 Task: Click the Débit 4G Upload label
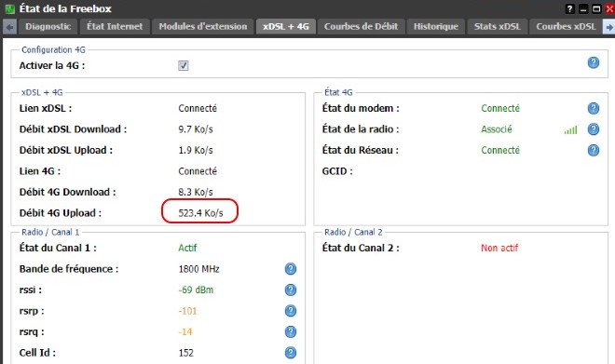point(61,213)
